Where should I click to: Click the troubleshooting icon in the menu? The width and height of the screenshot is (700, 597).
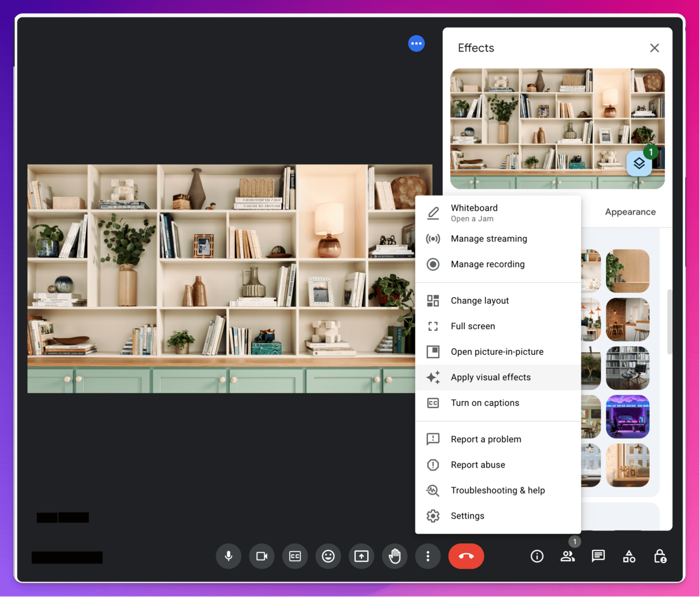click(x=433, y=490)
